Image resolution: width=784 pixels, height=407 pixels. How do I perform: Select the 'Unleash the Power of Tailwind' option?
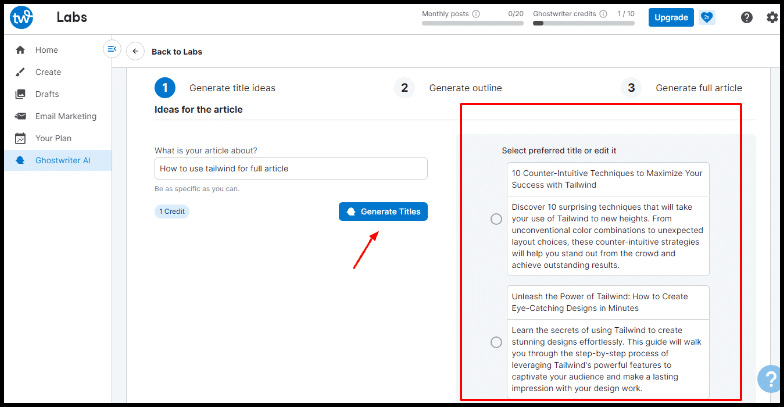[496, 342]
